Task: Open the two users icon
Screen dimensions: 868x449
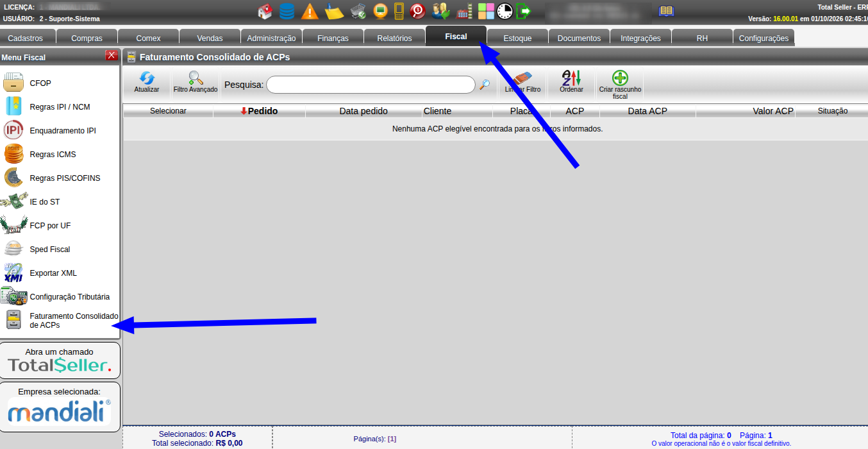Action: click(x=441, y=11)
